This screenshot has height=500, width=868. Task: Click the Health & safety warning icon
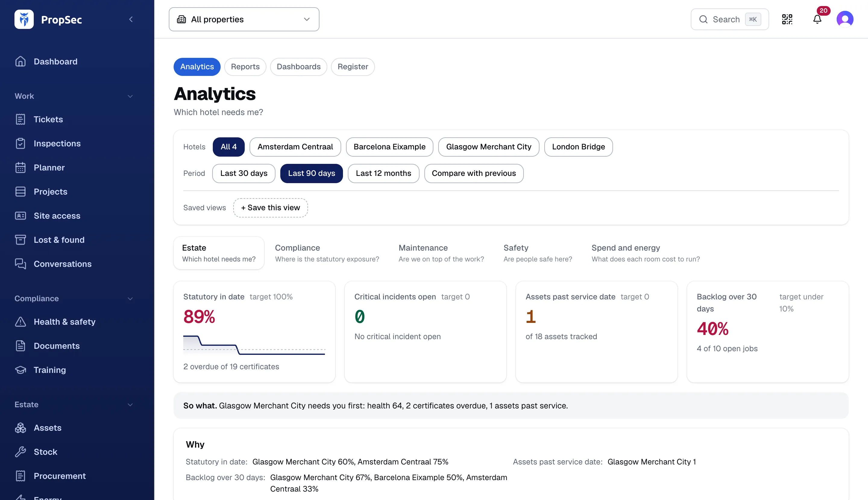coord(20,322)
